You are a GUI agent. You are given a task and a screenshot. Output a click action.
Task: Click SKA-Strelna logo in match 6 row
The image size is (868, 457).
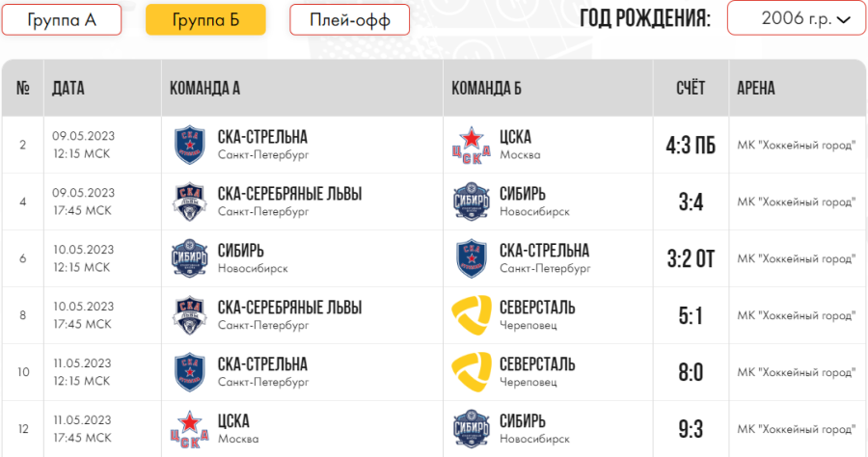tap(472, 258)
